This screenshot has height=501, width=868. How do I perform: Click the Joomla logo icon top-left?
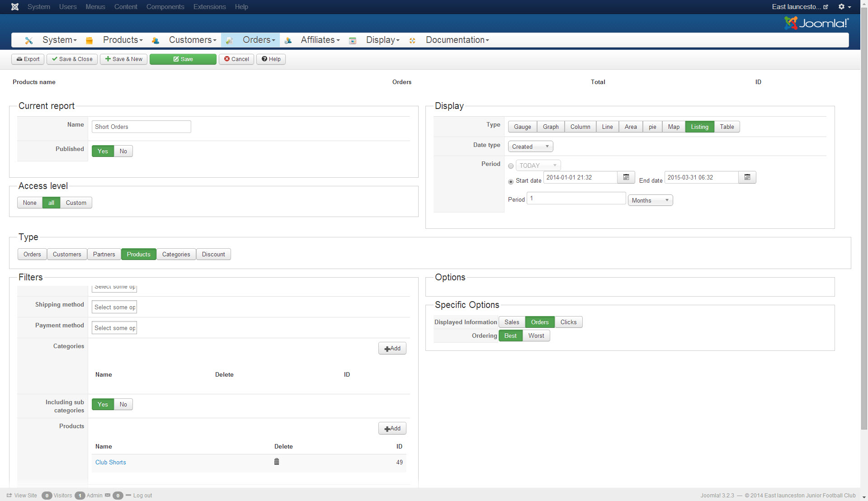15,7
